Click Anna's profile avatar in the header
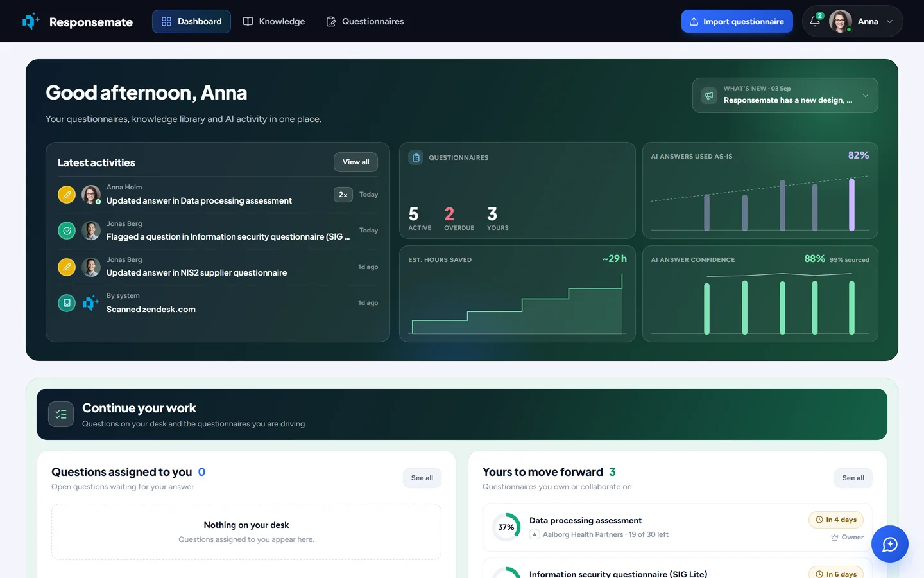The image size is (924, 578). (841, 21)
